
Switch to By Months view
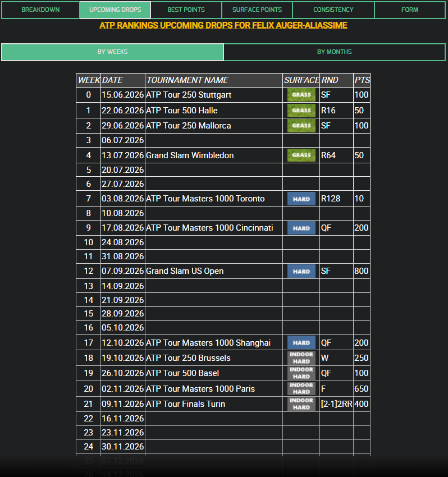point(335,52)
